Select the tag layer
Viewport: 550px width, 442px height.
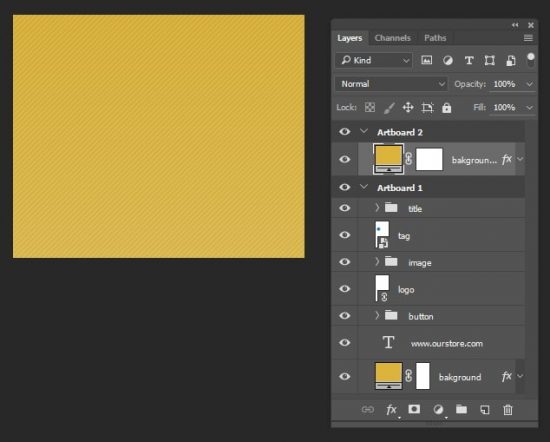[429, 235]
